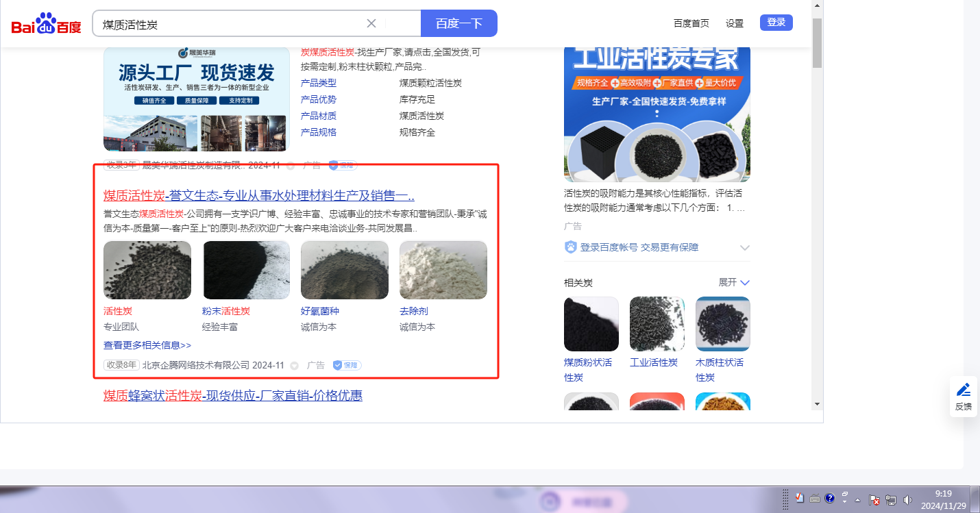
Task: Open the 活性炭 granule thumbnail image
Action: (x=147, y=270)
